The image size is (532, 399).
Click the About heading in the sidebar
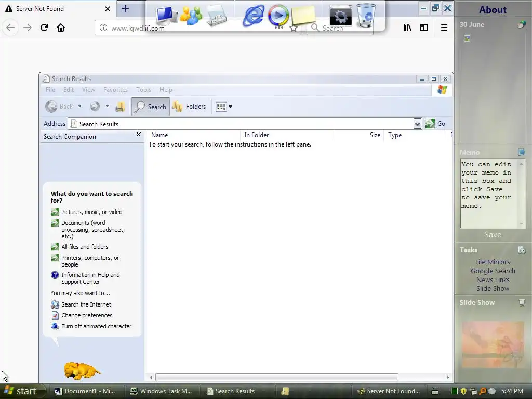point(493,9)
